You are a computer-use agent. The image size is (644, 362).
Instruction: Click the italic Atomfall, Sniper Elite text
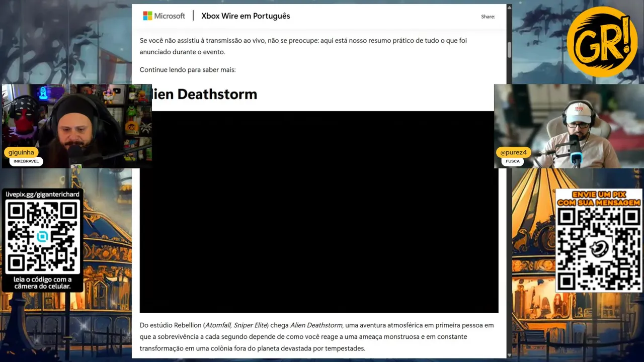click(x=236, y=325)
